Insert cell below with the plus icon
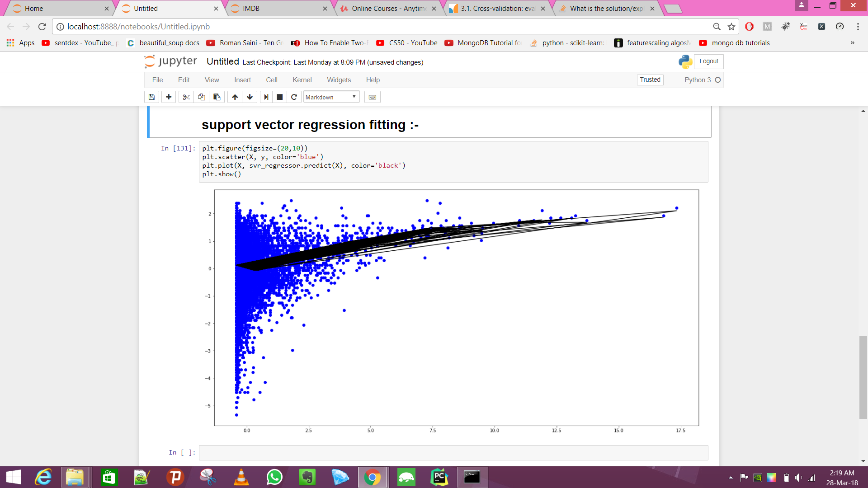The image size is (868, 488). coord(169,97)
